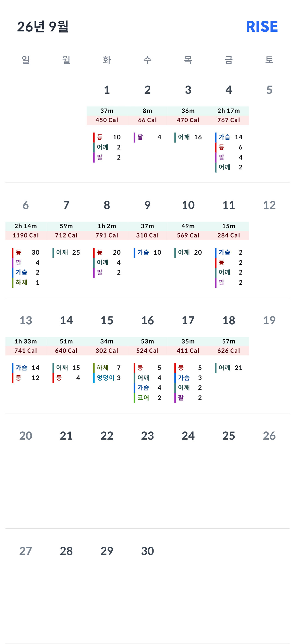Open the 26년 9월 month title
Image resolution: width=295 pixels, height=644 pixels.
pos(43,27)
